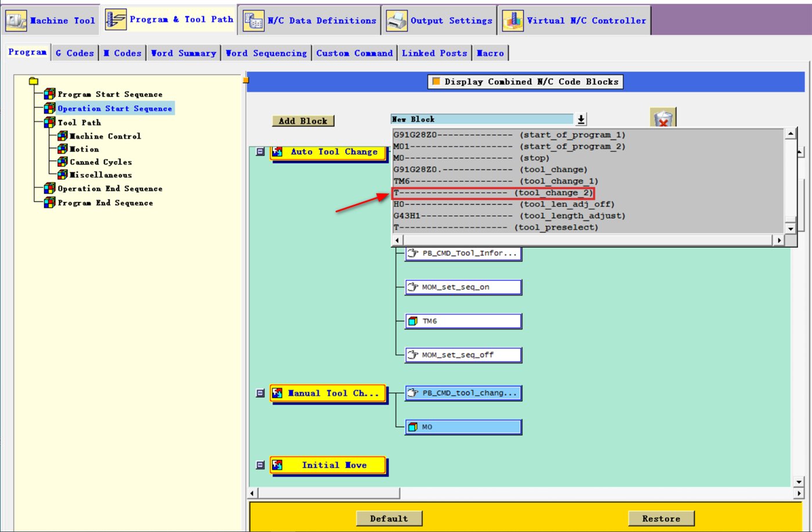The width and height of the screenshot is (812, 532).
Task: Open the N/C Data Definitions tab
Action: click(x=310, y=20)
